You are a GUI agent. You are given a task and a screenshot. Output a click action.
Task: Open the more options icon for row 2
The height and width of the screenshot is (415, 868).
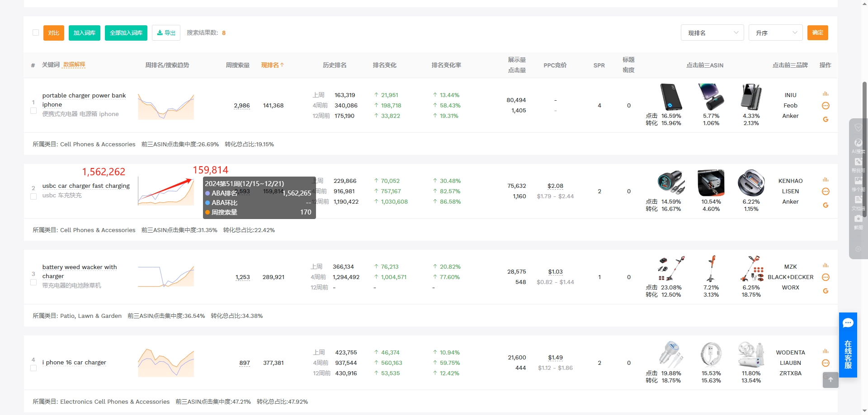click(x=826, y=191)
